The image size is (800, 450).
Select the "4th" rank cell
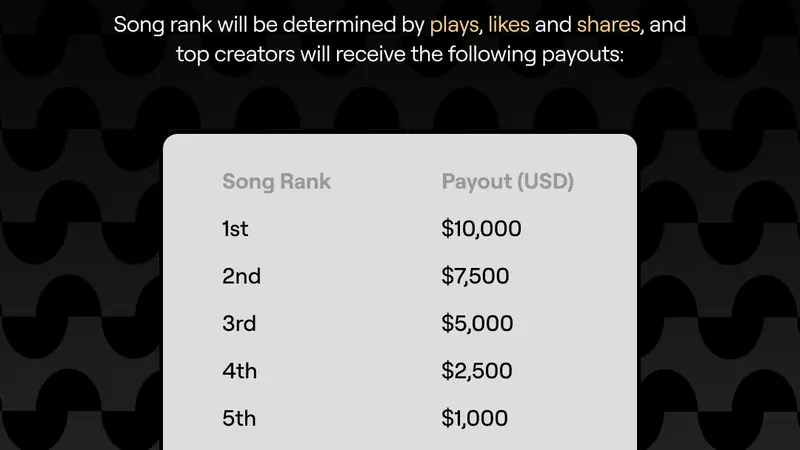pyautogui.click(x=239, y=371)
